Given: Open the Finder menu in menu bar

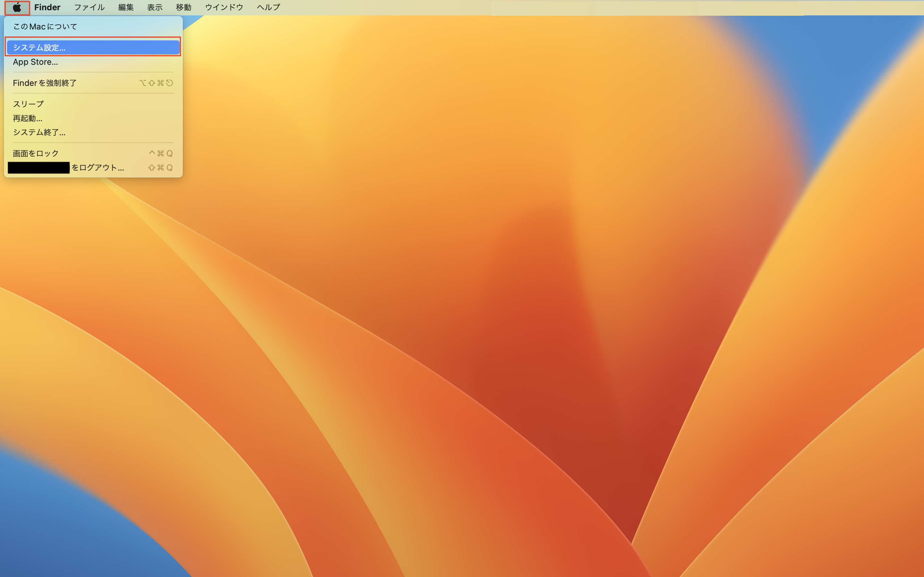Looking at the screenshot, I should point(47,8).
